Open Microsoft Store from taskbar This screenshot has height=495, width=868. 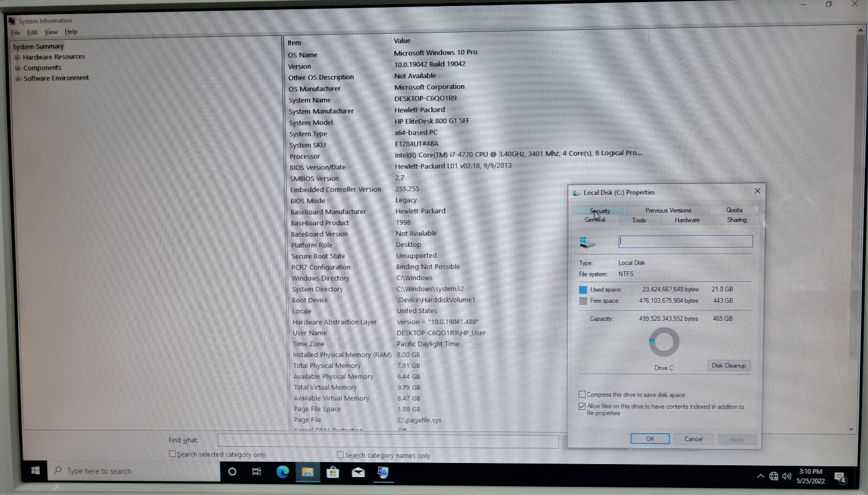click(x=333, y=472)
